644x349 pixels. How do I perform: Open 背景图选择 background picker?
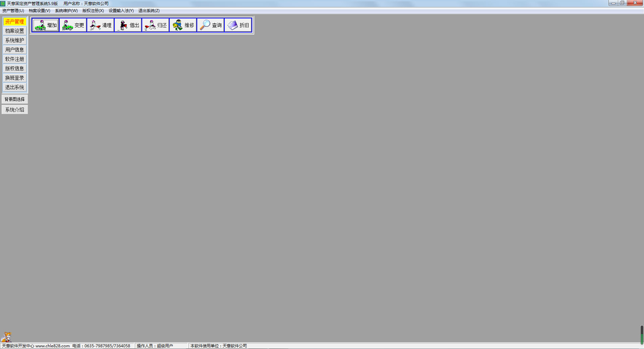(x=15, y=99)
